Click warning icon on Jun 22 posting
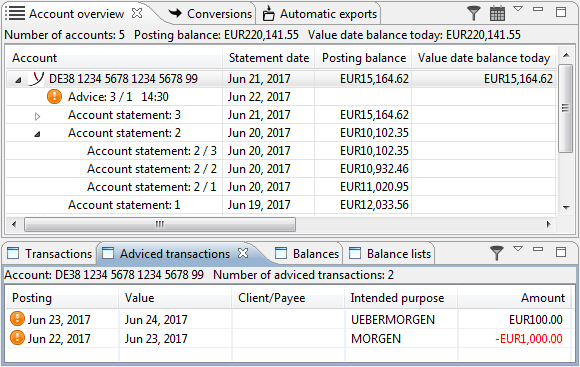Screen dimensions: 580x367 (17, 338)
